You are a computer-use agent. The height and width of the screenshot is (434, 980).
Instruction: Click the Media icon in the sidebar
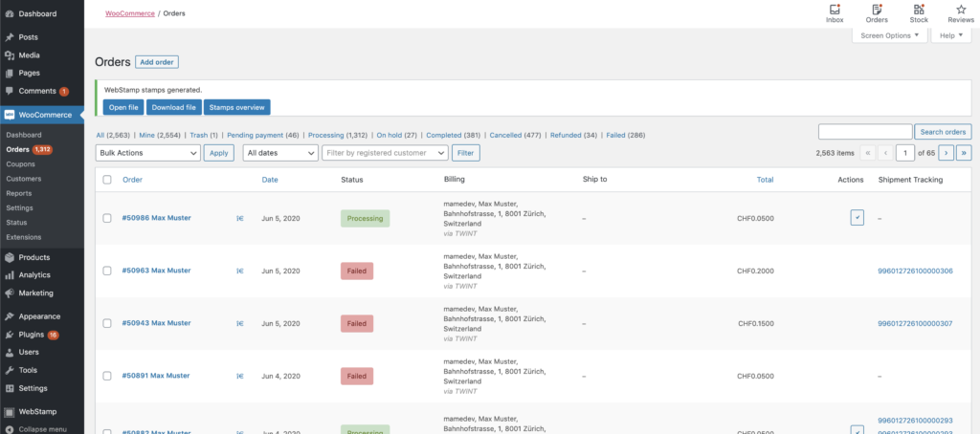click(x=10, y=54)
